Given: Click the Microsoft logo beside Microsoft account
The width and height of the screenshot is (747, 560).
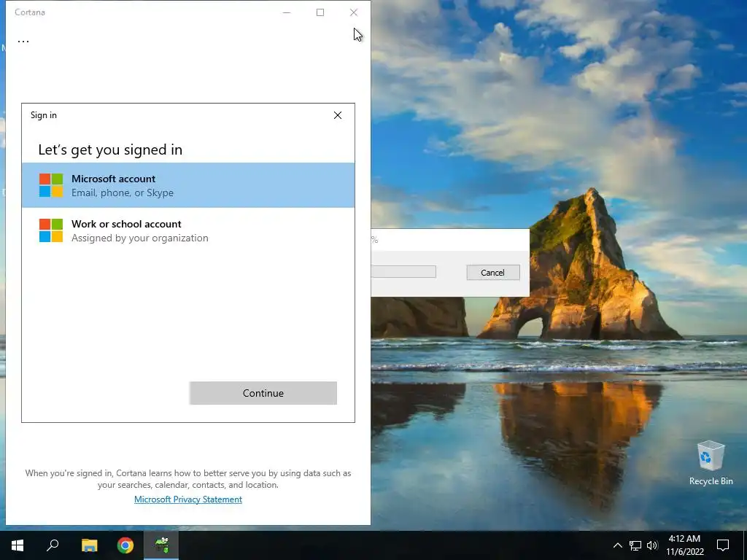Looking at the screenshot, I should tap(51, 185).
